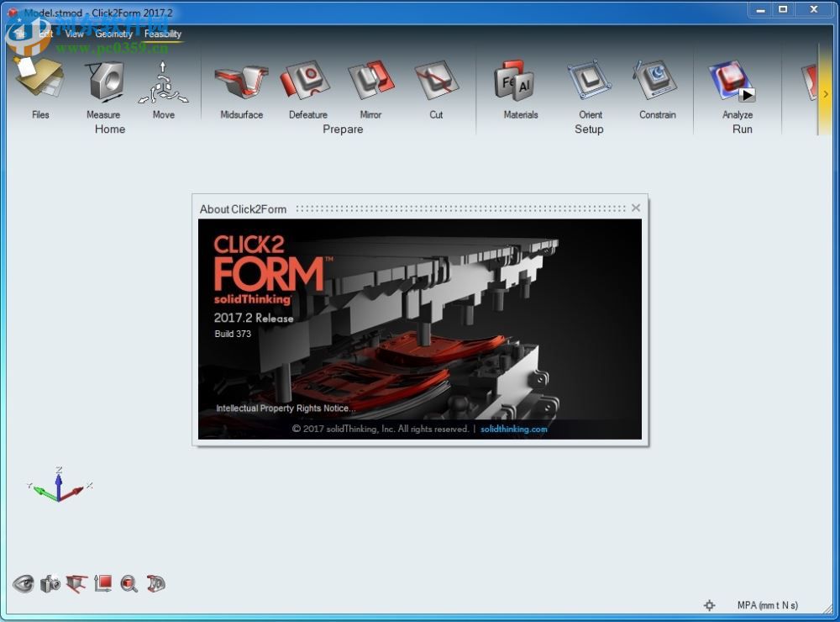Image resolution: width=840 pixels, height=622 pixels.
Task: Expand the hidden ribbon tools with right arrow
Action: click(827, 94)
